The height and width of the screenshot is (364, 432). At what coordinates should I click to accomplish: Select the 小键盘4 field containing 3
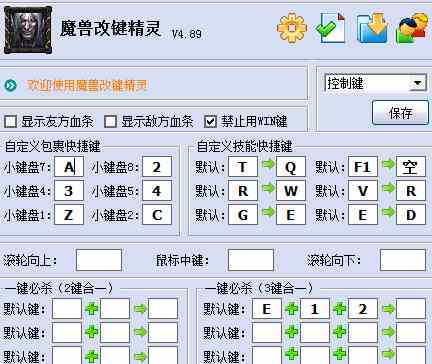coord(69,191)
